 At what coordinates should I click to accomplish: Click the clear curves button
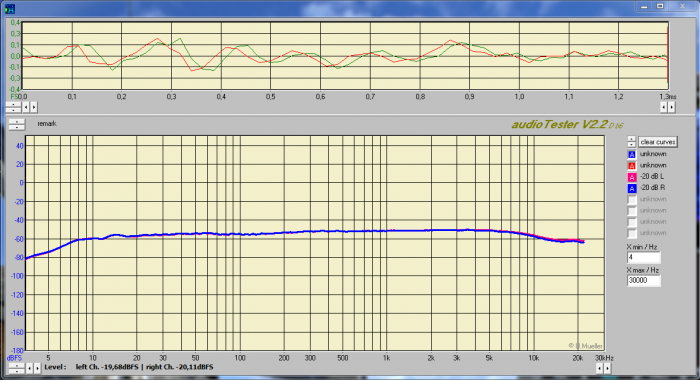pos(658,142)
